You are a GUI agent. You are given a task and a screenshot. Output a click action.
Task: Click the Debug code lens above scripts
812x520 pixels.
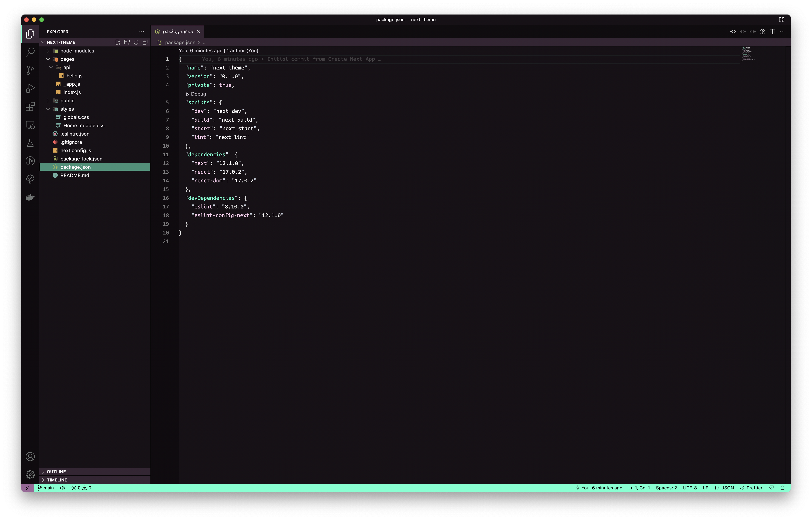[x=198, y=94]
